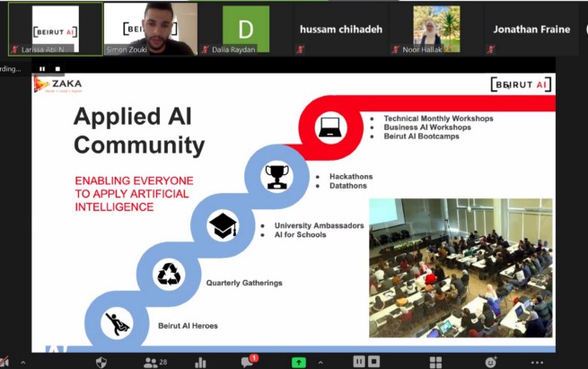Click the recycle icon in the slide
The image size is (588, 369).
(x=169, y=274)
